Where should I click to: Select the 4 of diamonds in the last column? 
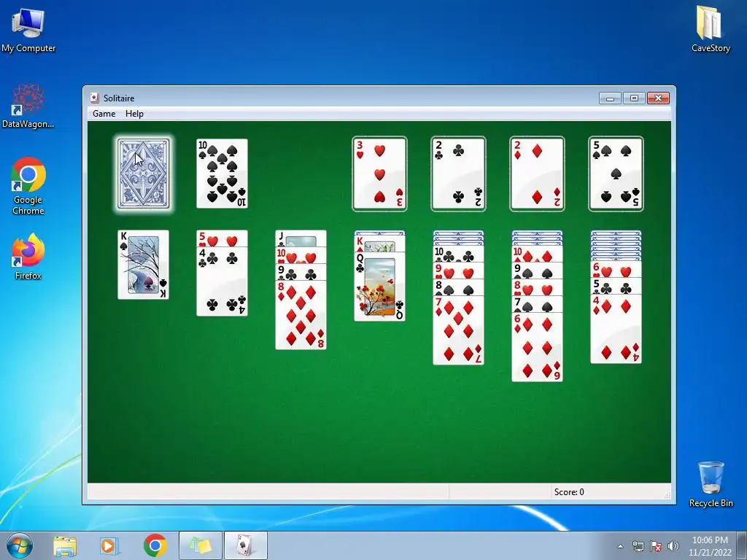click(x=616, y=329)
